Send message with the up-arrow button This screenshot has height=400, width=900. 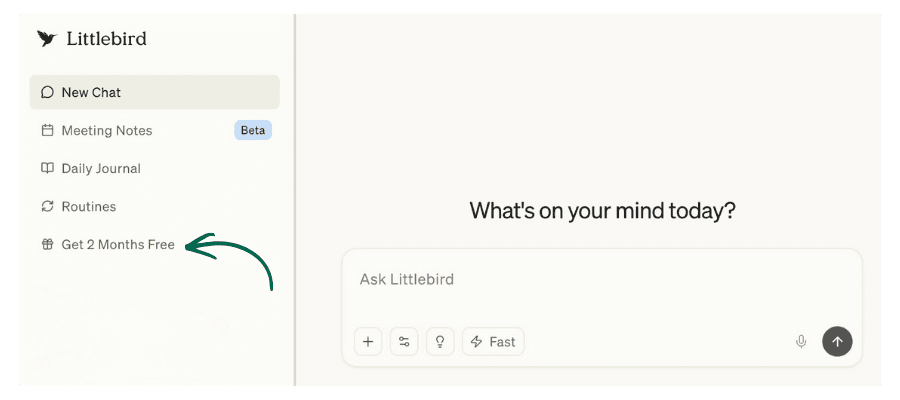pyautogui.click(x=837, y=342)
